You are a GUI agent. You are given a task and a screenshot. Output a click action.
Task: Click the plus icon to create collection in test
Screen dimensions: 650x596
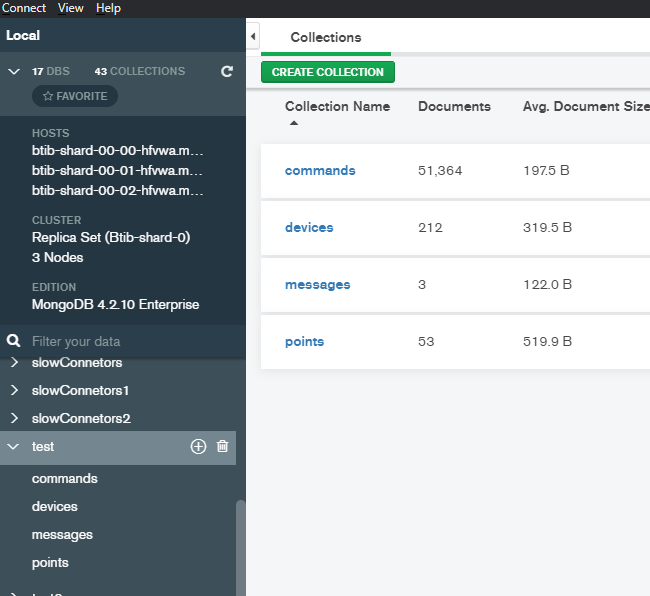(198, 447)
